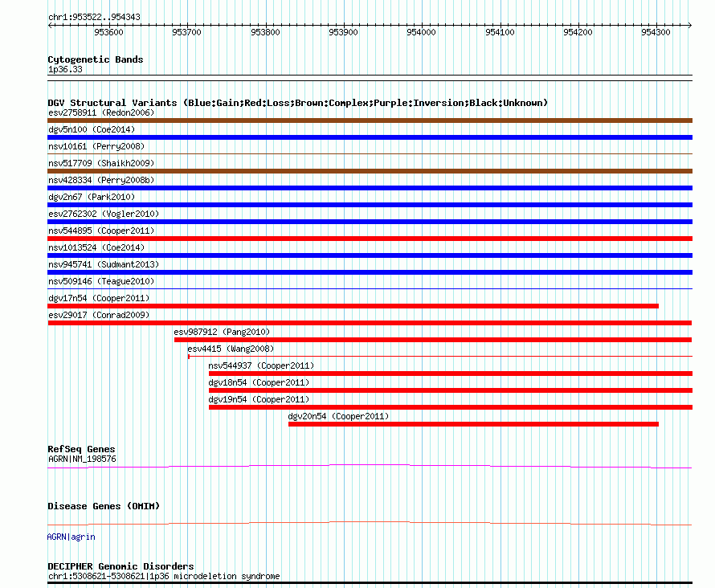This screenshot has height=588, width=715.
Task: Click the nsv428334 (Perry2008b) label
Action: coord(101,180)
